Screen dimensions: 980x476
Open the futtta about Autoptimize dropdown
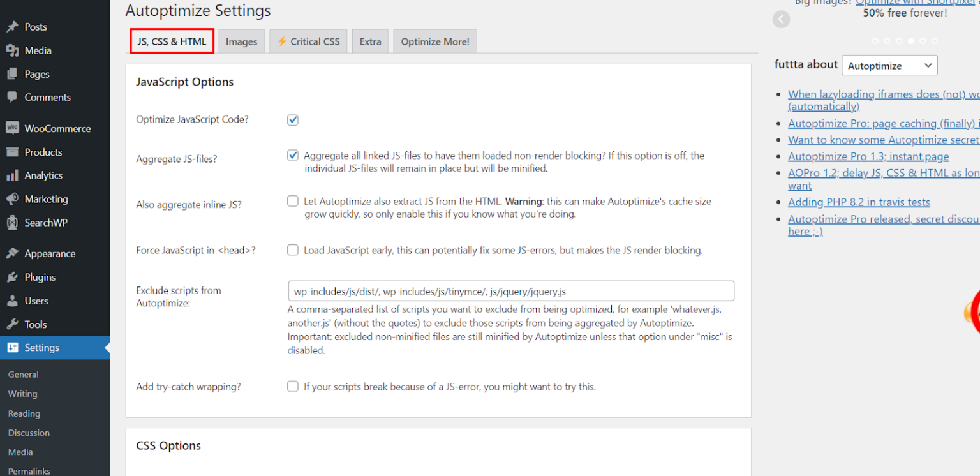coord(889,66)
